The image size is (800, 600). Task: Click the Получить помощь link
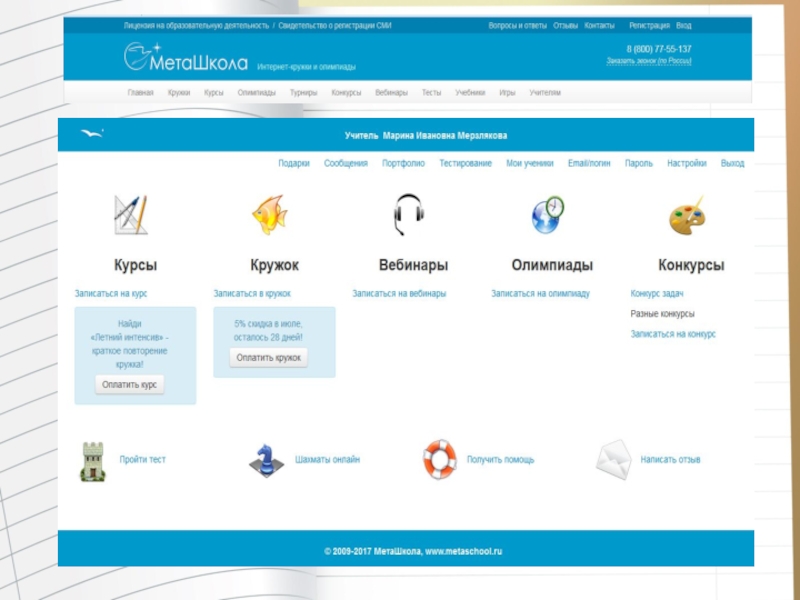pos(501,459)
